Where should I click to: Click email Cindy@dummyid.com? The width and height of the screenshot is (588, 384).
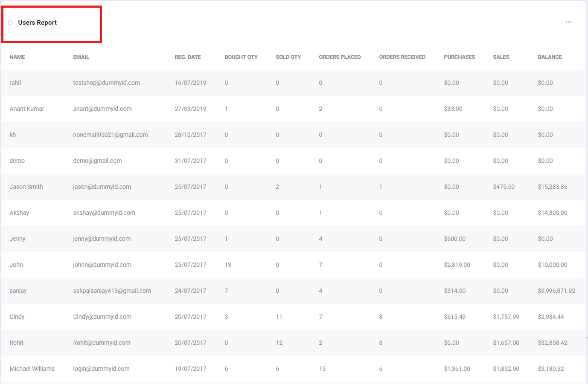click(x=102, y=317)
